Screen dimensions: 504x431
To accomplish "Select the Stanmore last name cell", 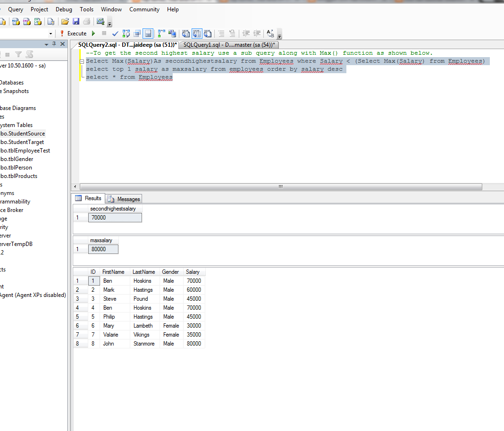I will point(144,344).
